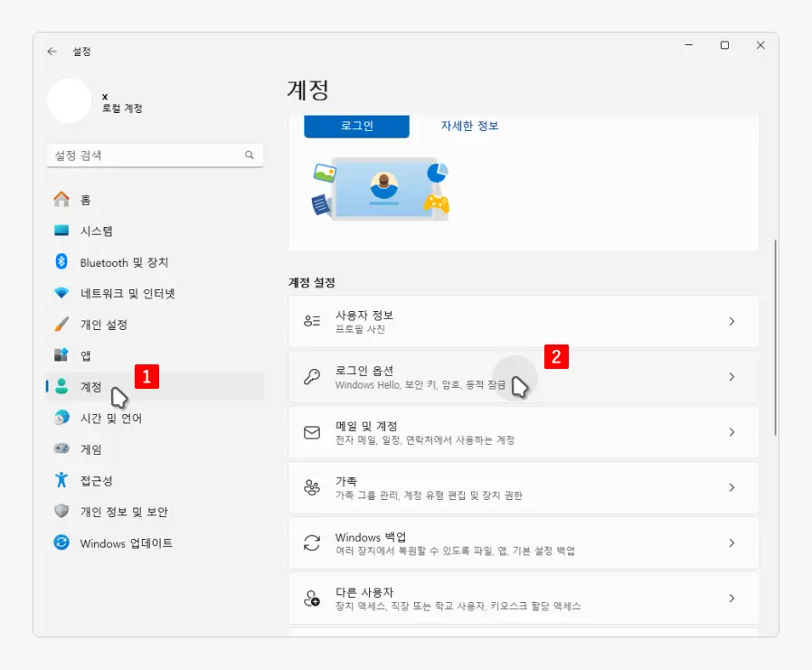Open 앱 category in sidebar

pos(155,355)
